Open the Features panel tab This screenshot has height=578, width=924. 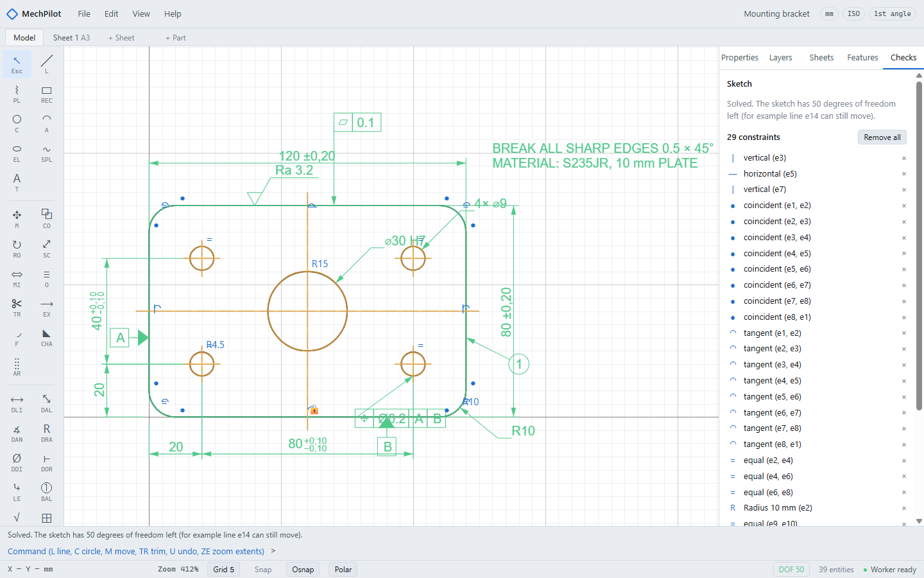click(862, 58)
